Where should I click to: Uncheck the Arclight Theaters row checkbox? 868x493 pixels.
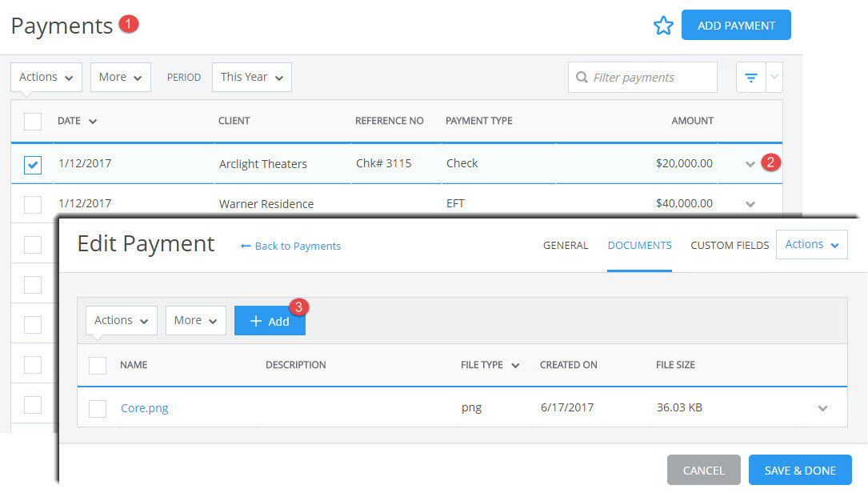click(32, 165)
